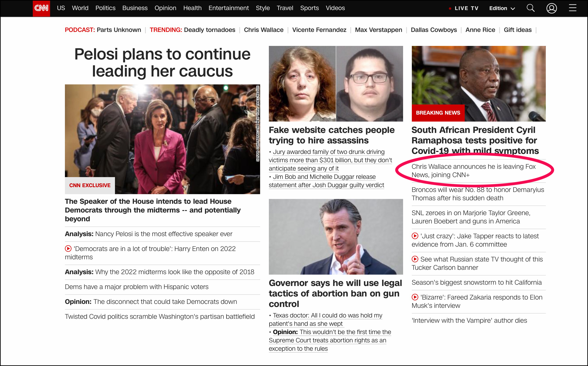
Task: Open Broncos No. 88 Demaryius Thomas story
Action: click(478, 194)
